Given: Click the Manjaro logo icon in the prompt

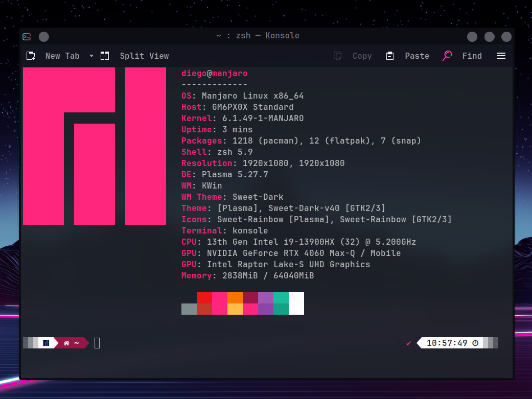Looking at the screenshot, I should [x=46, y=343].
